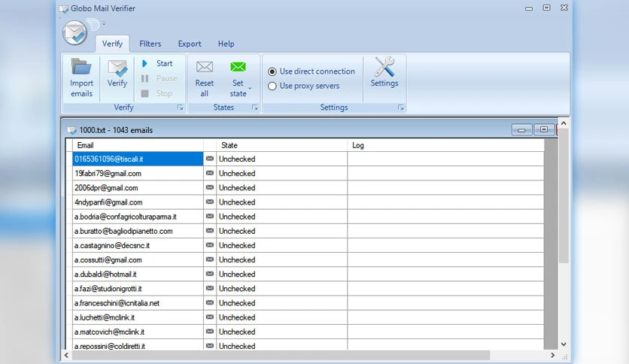Viewport: 629px width, 364px height.
Task: Click state icon for 4ndypanfi@gmail.com row
Action: tap(210, 202)
